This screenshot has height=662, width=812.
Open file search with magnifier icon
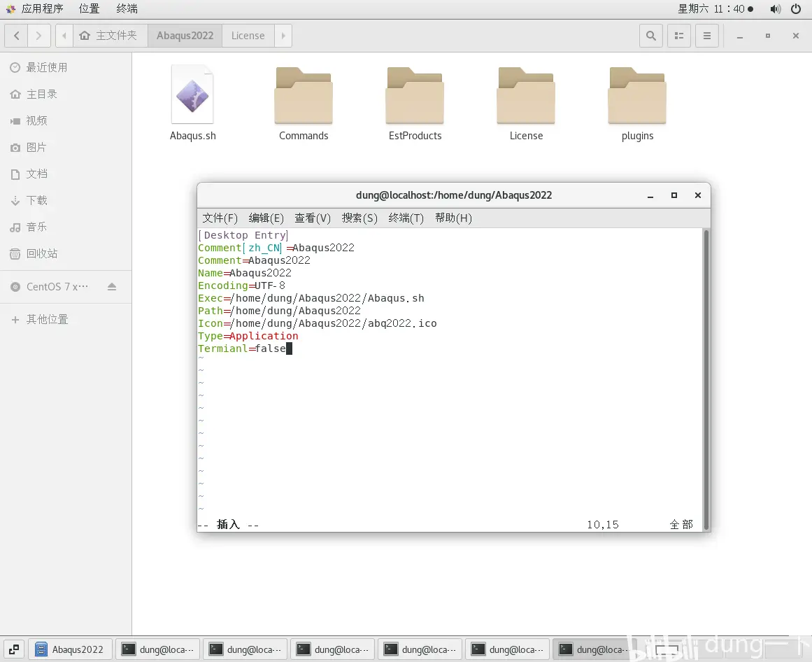[x=651, y=36]
